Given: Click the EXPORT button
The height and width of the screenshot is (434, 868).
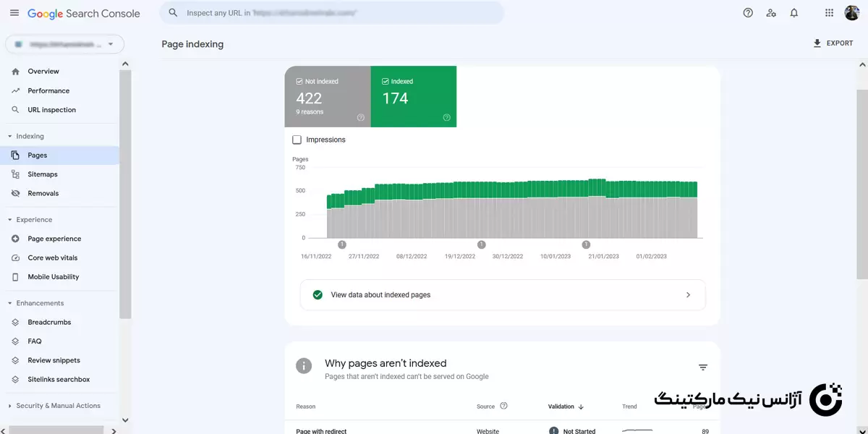Looking at the screenshot, I should 833,43.
